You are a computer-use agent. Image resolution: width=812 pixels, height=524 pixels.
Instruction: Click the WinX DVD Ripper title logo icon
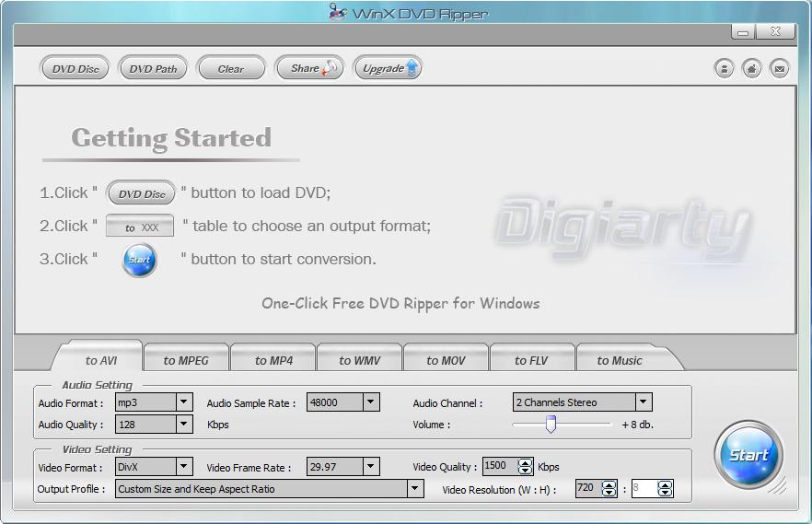[338, 11]
